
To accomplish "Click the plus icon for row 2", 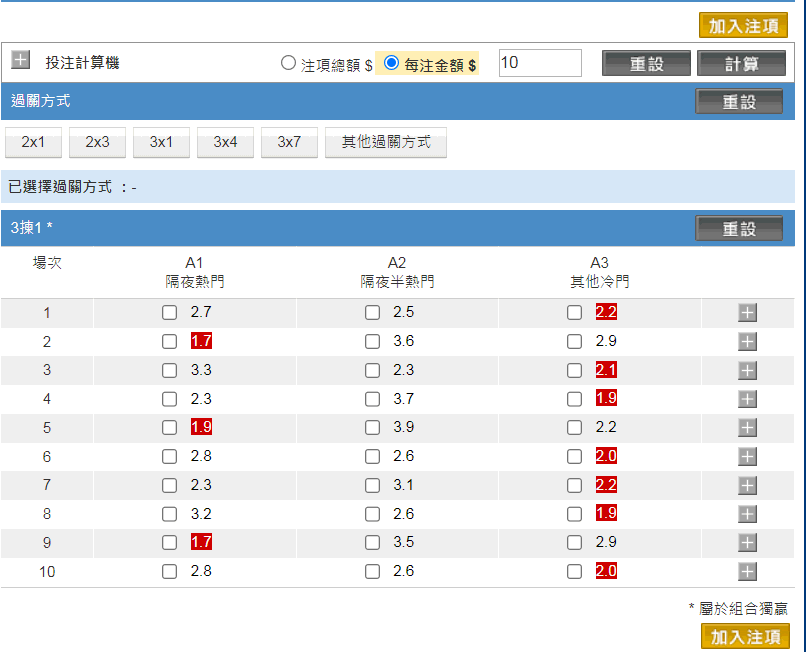I will point(747,342).
